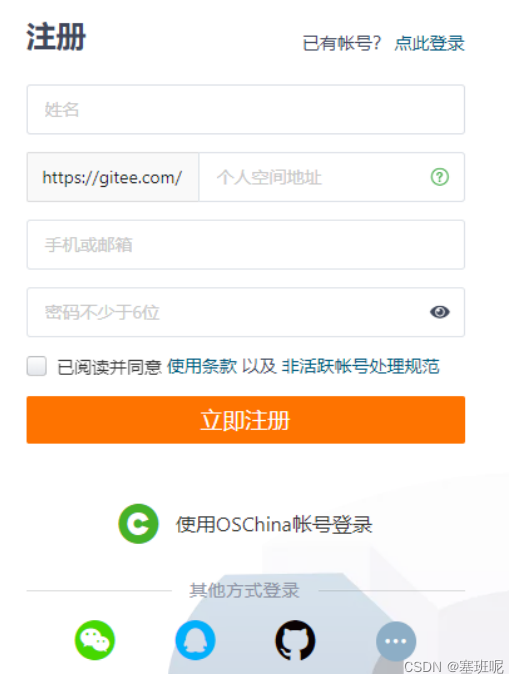
Task: Choose the QQ penguin login icon
Action: pyautogui.click(x=195, y=640)
